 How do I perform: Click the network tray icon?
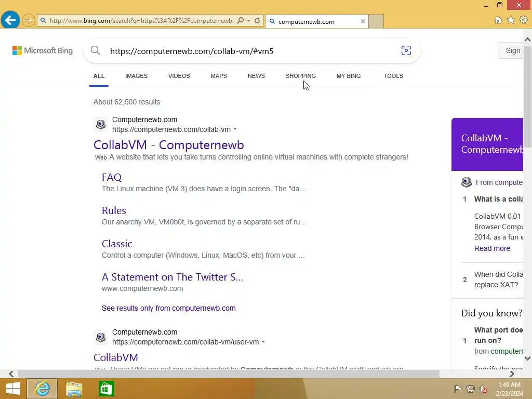tap(471, 389)
